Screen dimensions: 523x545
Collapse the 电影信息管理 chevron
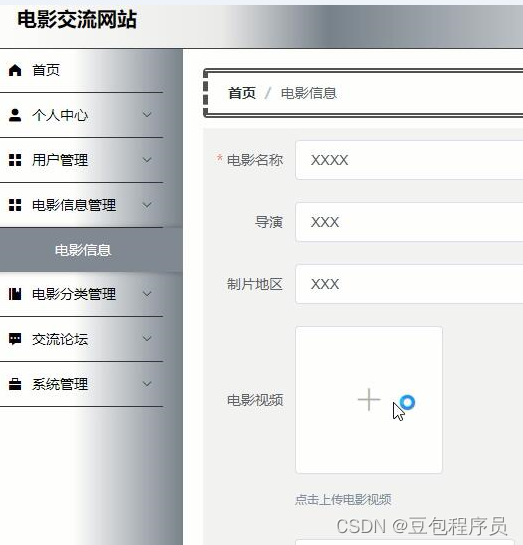[147, 205]
